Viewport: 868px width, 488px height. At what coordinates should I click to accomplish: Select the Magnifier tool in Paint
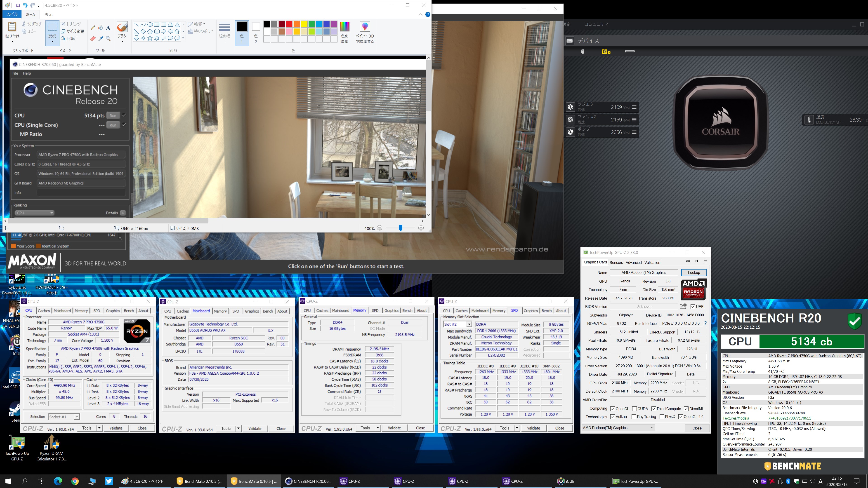click(108, 39)
